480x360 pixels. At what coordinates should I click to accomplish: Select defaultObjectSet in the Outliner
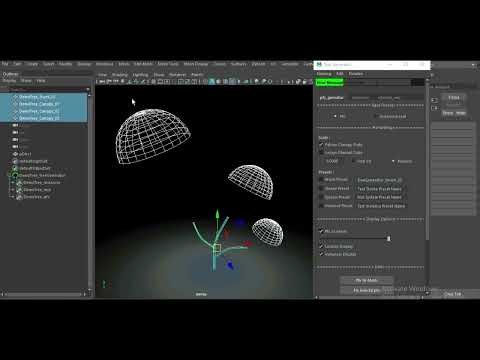pos(35,168)
